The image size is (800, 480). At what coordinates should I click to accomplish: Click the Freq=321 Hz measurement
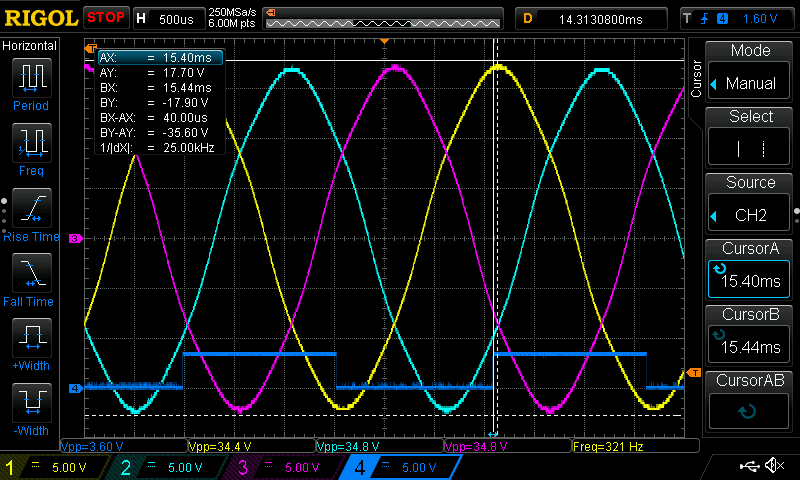coord(608,446)
